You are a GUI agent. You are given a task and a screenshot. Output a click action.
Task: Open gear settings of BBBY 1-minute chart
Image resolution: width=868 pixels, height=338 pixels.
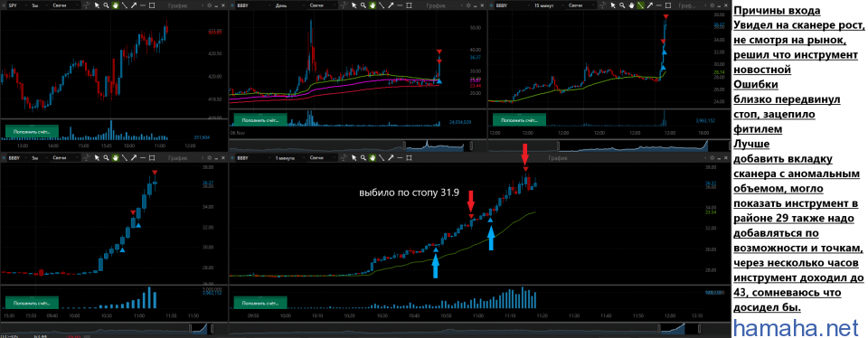tap(712, 158)
